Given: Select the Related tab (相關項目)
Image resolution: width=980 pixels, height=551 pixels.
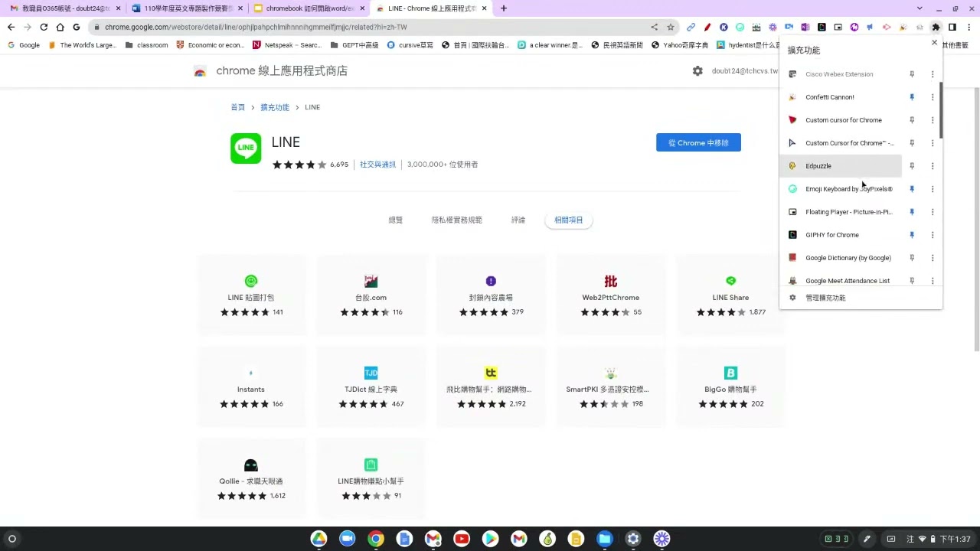Looking at the screenshot, I should (x=569, y=220).
